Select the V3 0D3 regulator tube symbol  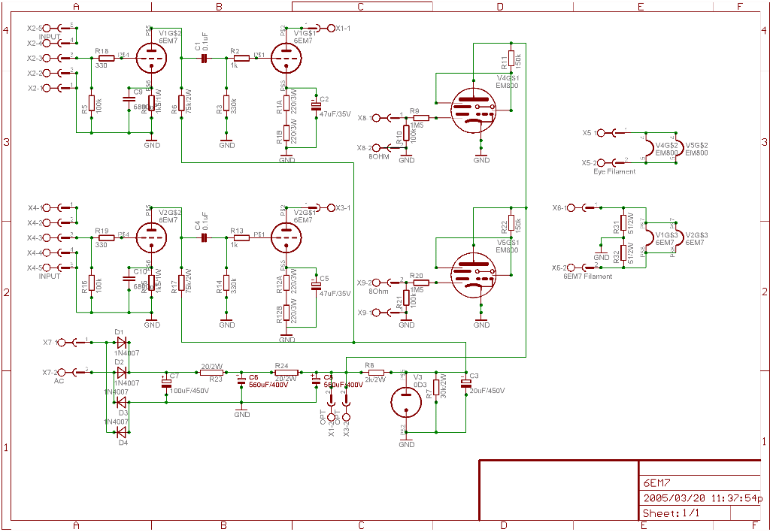[406, 402]
